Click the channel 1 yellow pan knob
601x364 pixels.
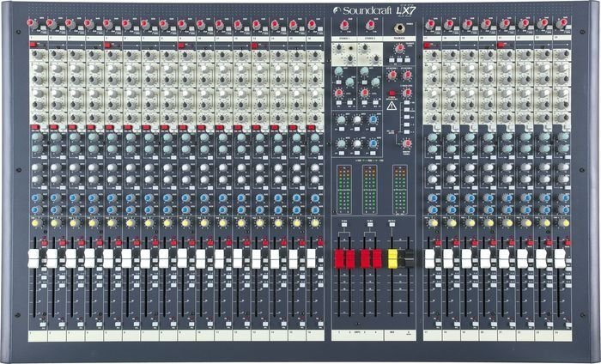click(x=37, y=223)
